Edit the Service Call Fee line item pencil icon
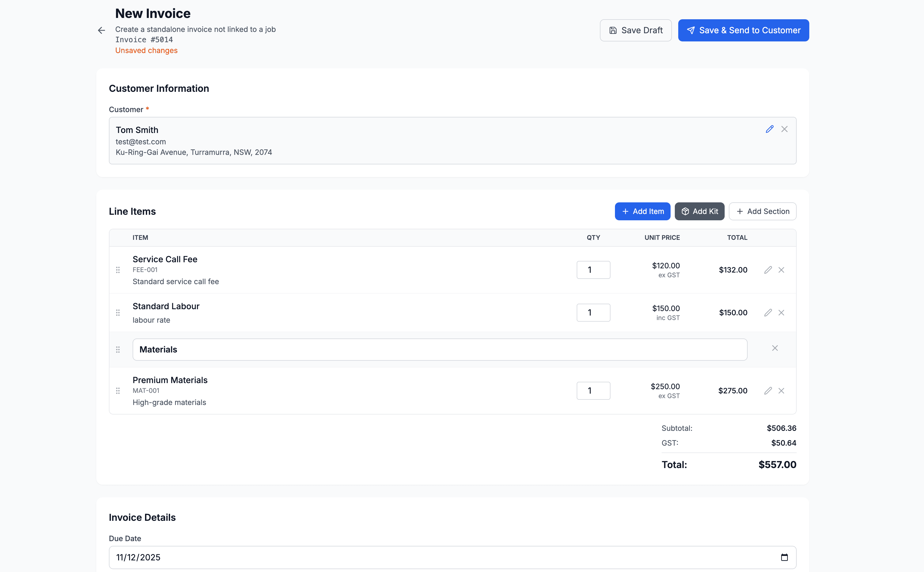924x572 pixels. pos(768,270)
